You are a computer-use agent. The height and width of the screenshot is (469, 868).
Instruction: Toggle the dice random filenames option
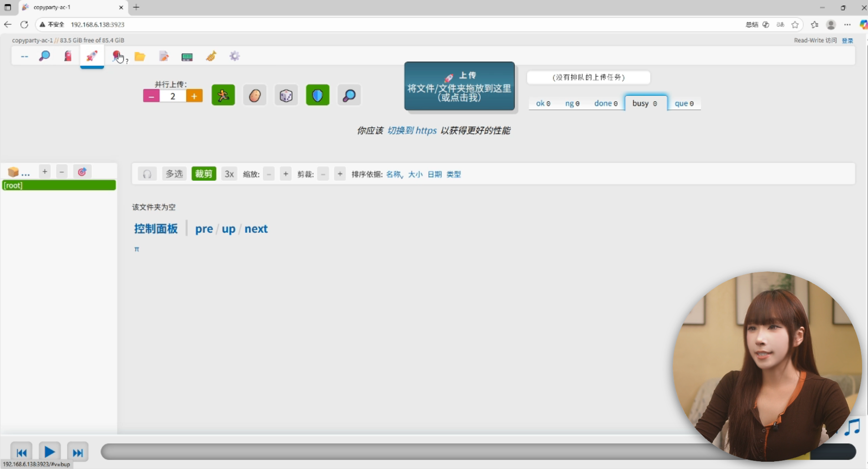tap(286, 95)
